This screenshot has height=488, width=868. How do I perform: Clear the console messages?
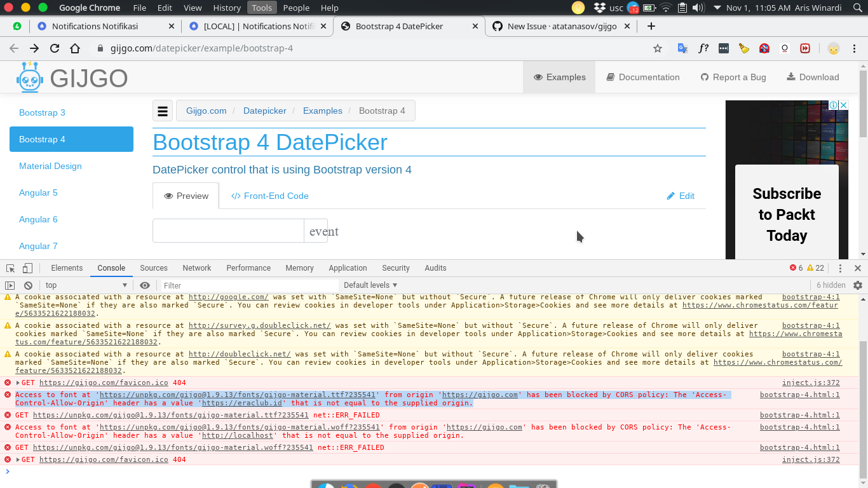tap(27, 285)
